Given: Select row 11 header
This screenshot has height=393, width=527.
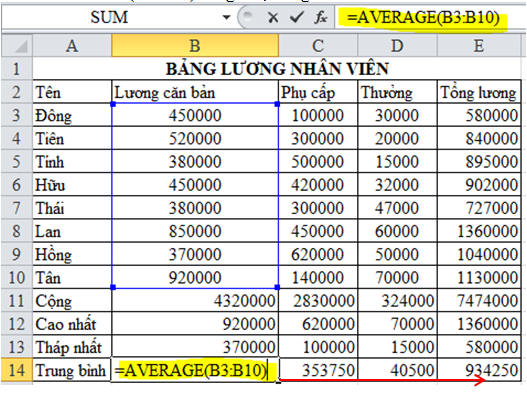Looking at the screenshot, I should click(x=17, y=301).
